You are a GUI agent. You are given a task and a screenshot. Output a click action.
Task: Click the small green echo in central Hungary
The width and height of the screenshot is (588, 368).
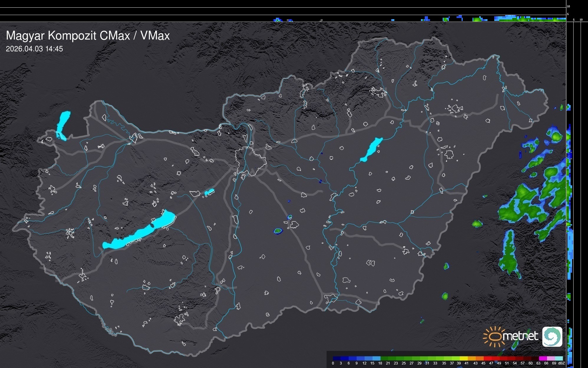[x=278, y=231]
